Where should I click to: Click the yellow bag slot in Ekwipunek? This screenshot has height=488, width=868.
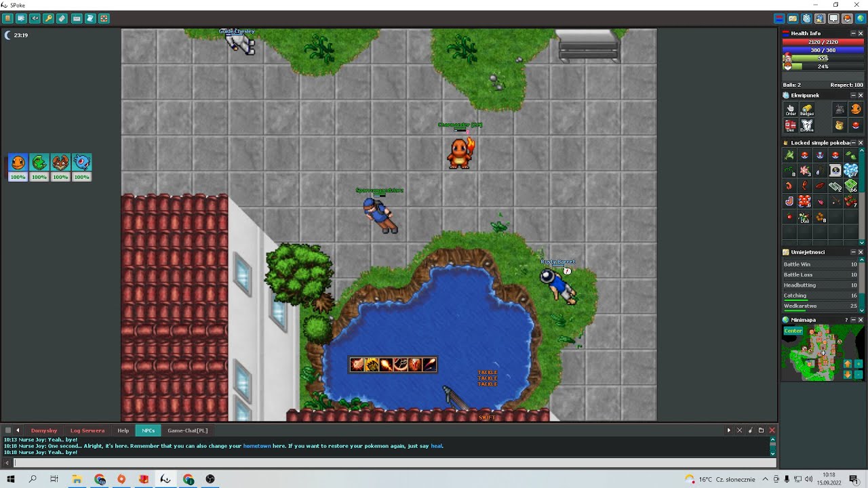point(840,125)
